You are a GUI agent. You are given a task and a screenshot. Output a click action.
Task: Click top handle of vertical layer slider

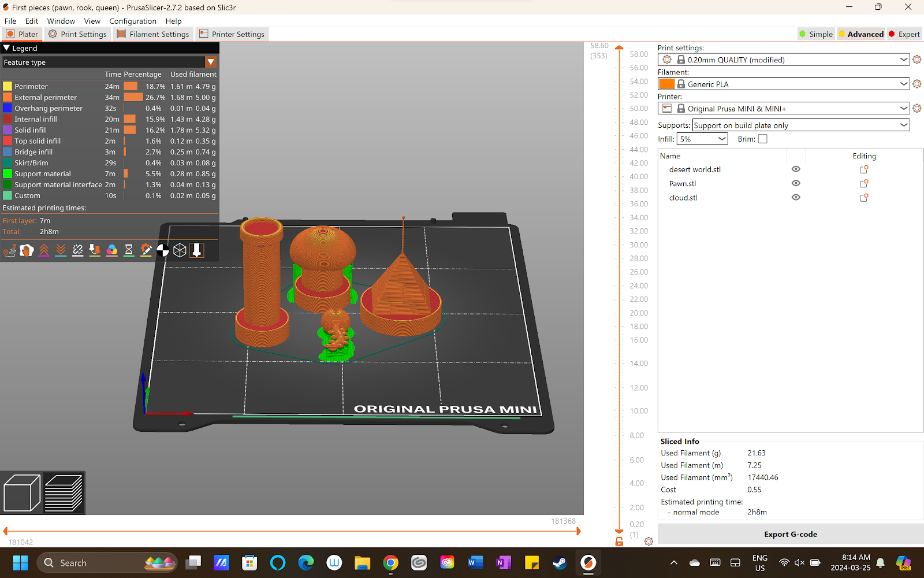click(619, 47)
